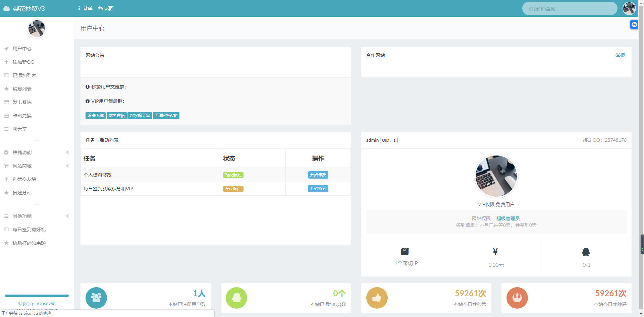Expand the 快捷功能 sidebar submenu
The height and width of the screenshot is (317, 644).
37,152
